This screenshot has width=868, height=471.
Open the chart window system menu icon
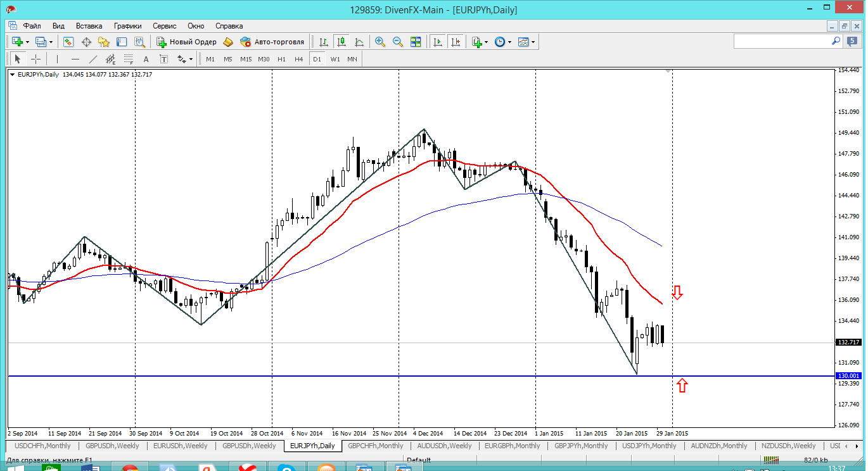12,26
